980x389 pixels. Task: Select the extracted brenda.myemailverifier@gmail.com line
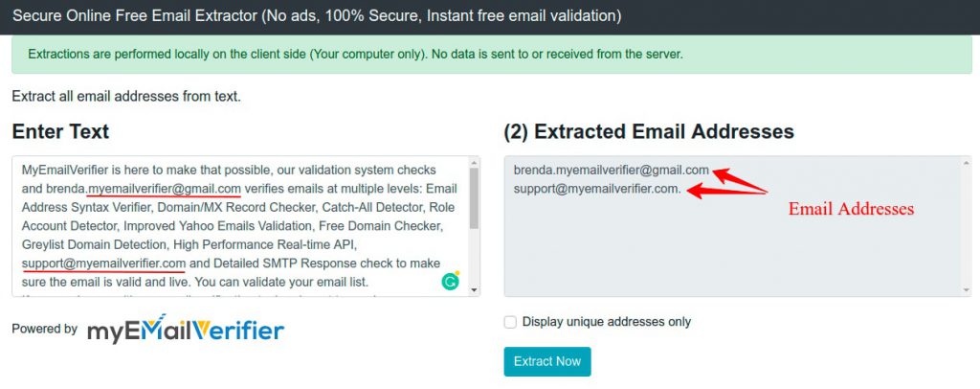[x=612, y=171]
